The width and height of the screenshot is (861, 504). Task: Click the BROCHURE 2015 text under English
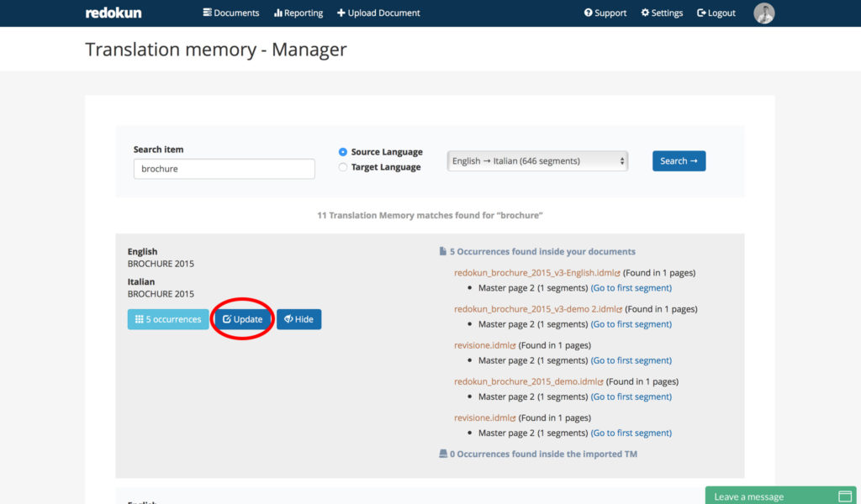click(161, 264)
